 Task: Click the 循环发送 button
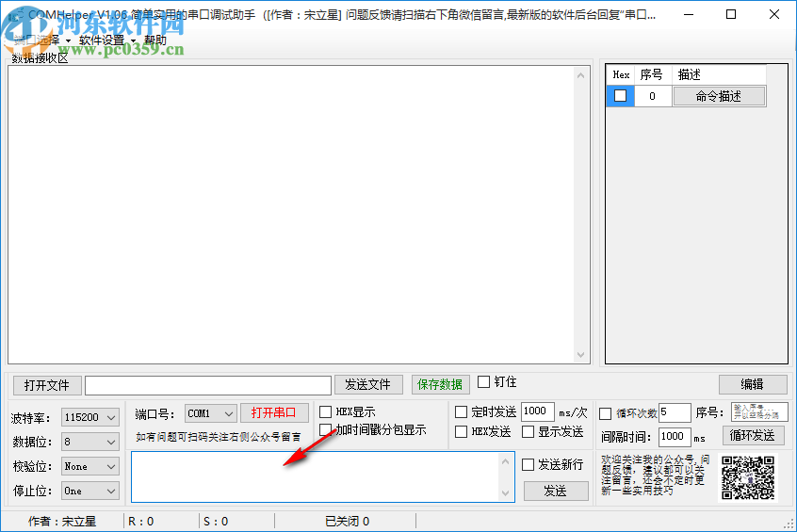click(x=753, y=435)
